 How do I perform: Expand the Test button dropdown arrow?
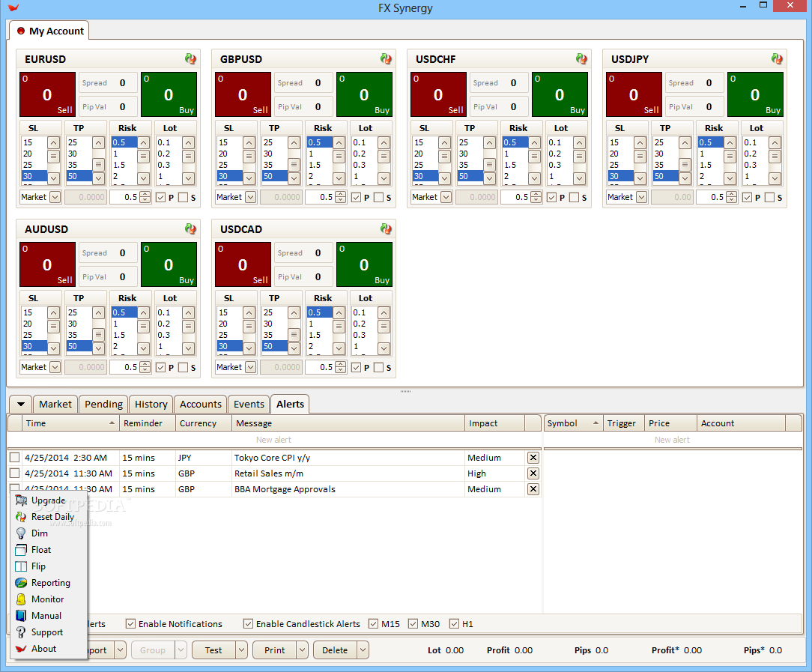pos(241,650)
